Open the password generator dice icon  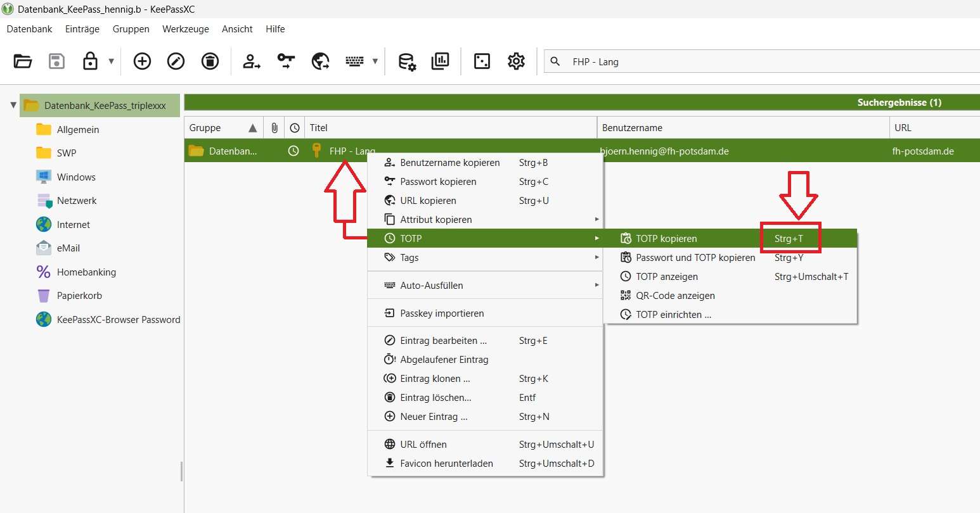coord(482,61)
